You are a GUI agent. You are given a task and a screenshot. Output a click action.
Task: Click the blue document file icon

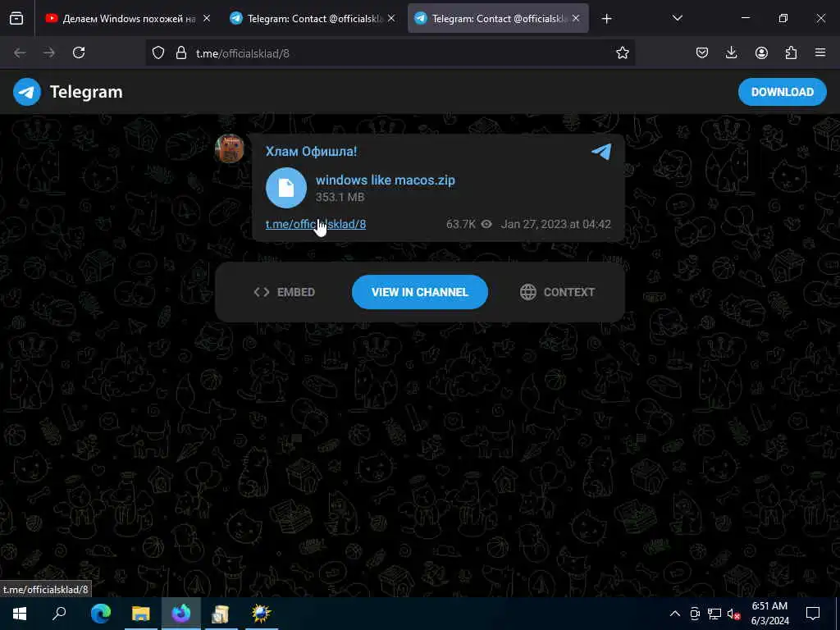[286, 188]
